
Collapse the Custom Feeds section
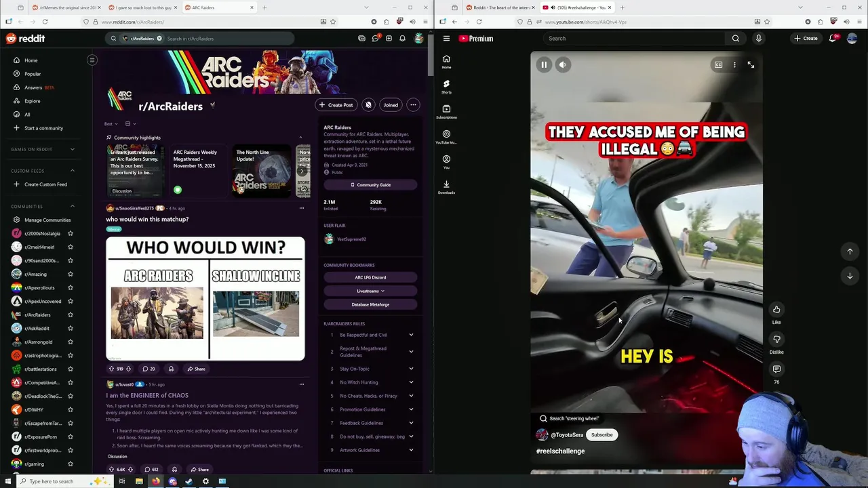click(73, 171)
